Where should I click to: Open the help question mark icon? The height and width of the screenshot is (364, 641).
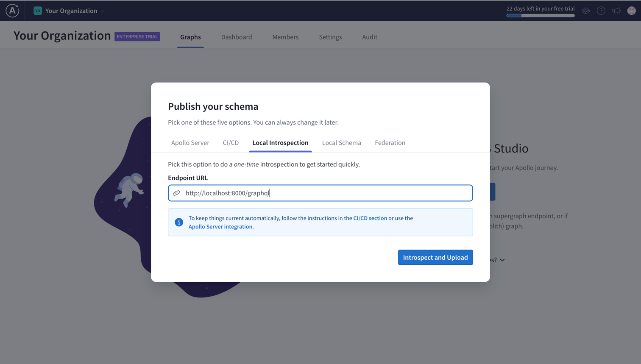click(601, 11)
